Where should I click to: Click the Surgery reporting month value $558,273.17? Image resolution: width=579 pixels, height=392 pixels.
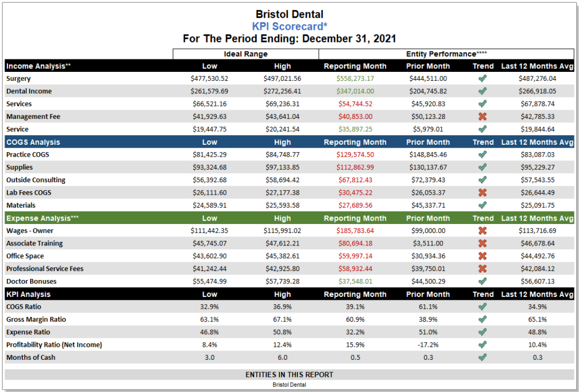pyautogui.click(x=355, y=79)
